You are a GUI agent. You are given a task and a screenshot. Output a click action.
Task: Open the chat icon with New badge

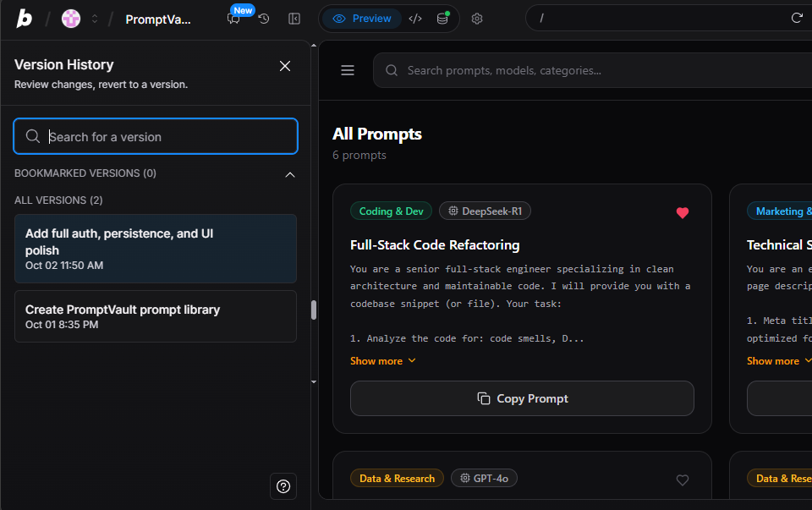click(234, 19)
